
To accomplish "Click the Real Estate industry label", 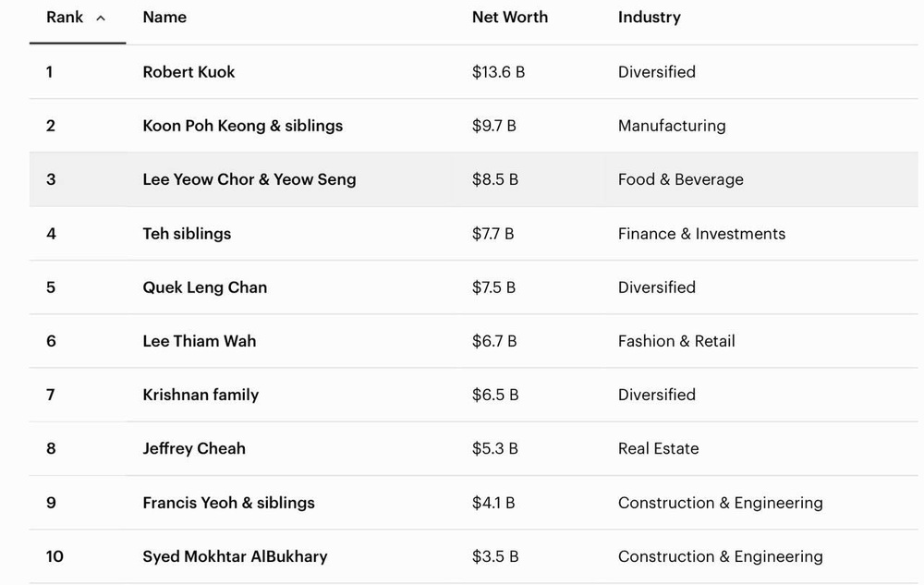I will click(x=658, y=448).
